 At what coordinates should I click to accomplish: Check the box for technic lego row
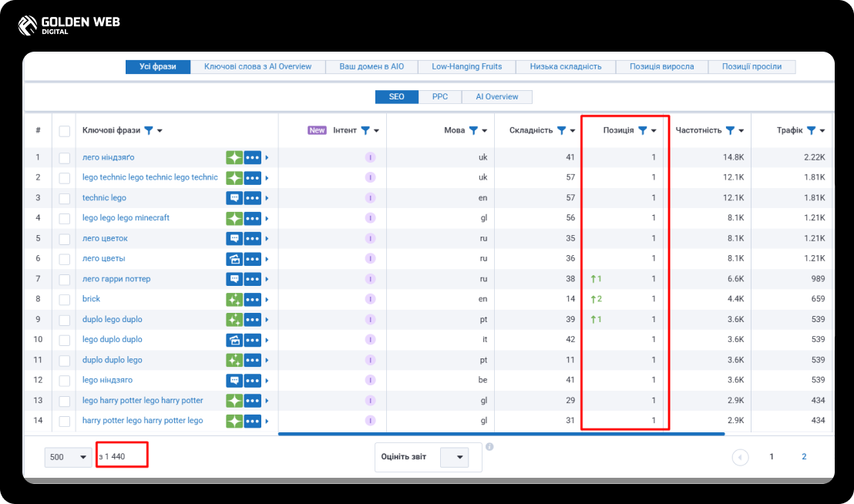coord(64,199)
